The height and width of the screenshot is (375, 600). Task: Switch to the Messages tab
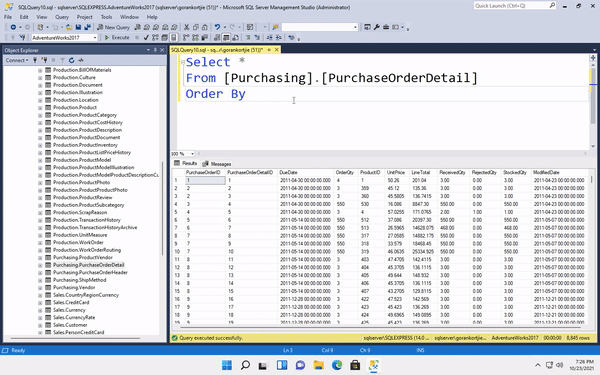pyautogui.click(x=217, y=164)
